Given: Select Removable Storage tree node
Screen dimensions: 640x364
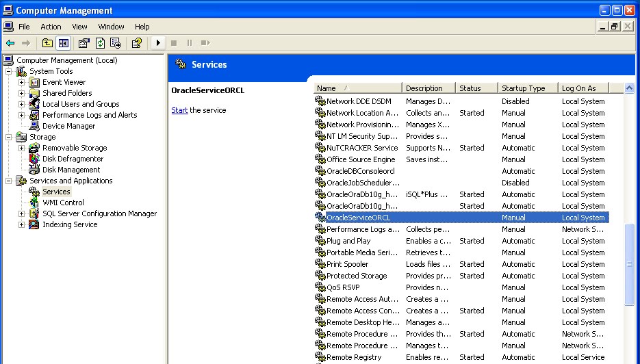Looking at the screenshot, I should pyautogui.click(x=75, y=148).
